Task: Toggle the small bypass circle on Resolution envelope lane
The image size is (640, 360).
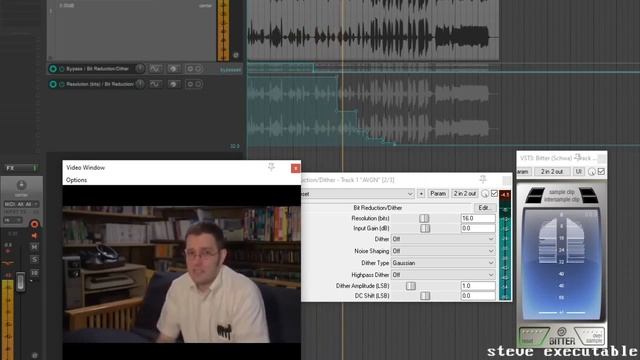Action: point(62,84)
